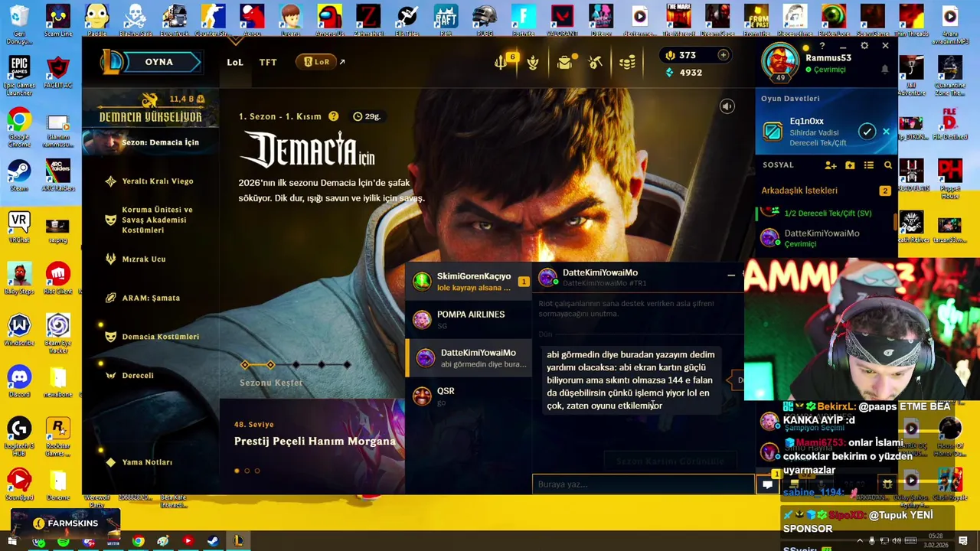Open Steam desktop shortcut

[19, 178]
